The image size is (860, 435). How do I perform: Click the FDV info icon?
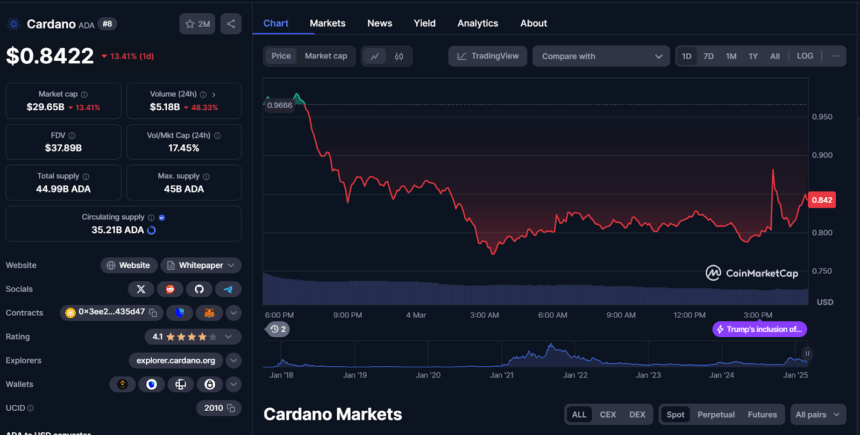[x=72, y=135]
